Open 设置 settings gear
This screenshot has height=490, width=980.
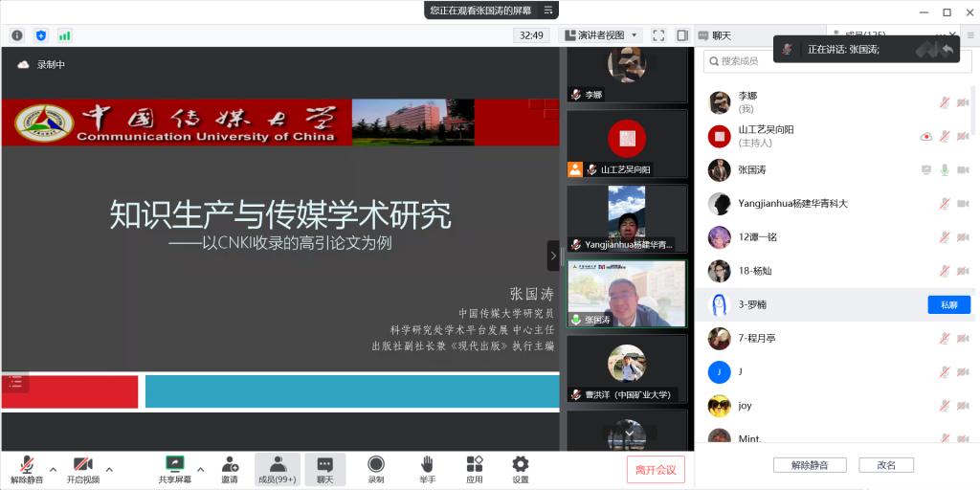[520, 469]
